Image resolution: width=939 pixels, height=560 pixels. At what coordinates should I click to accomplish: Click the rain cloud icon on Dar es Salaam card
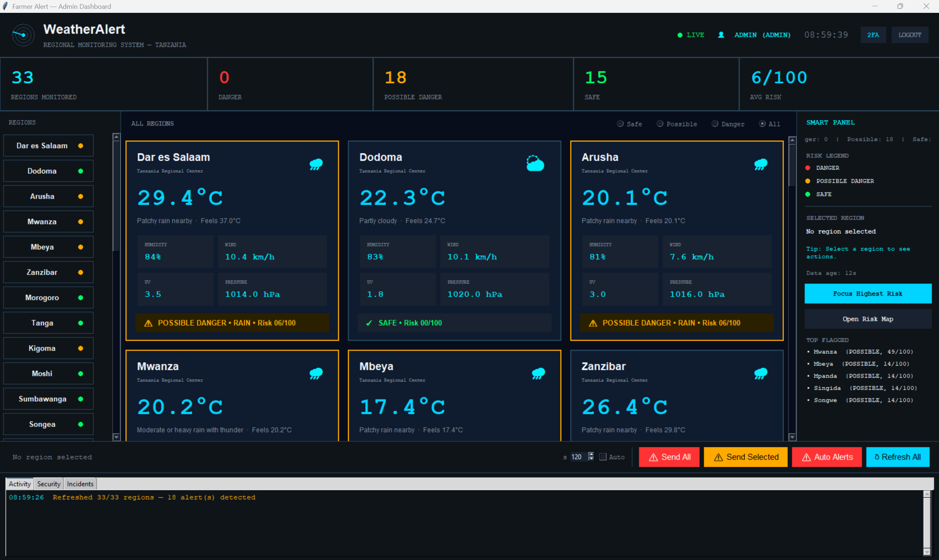tap(316, 164)
